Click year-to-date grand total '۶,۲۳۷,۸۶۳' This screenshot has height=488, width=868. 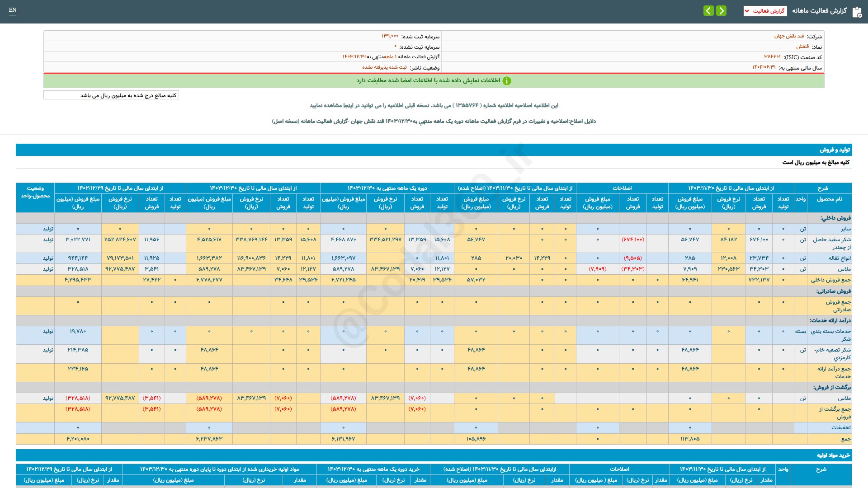[209, 439]
